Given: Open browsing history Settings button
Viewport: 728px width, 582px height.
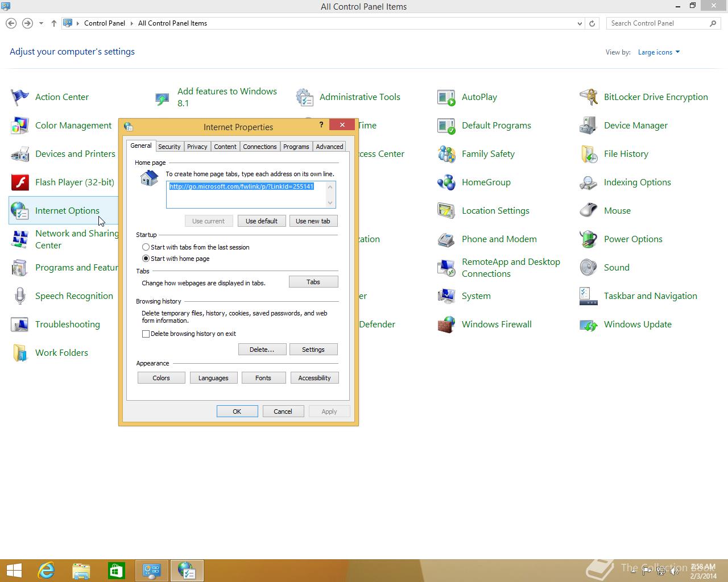Looking at the screenshot, I should tap(313, 350).
